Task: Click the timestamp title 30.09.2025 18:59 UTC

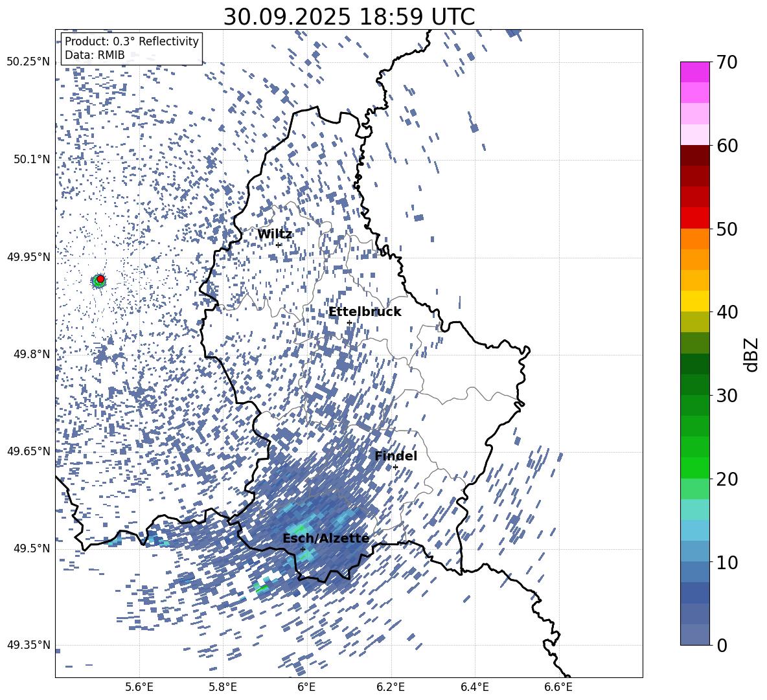Action: tap(349, 17)
